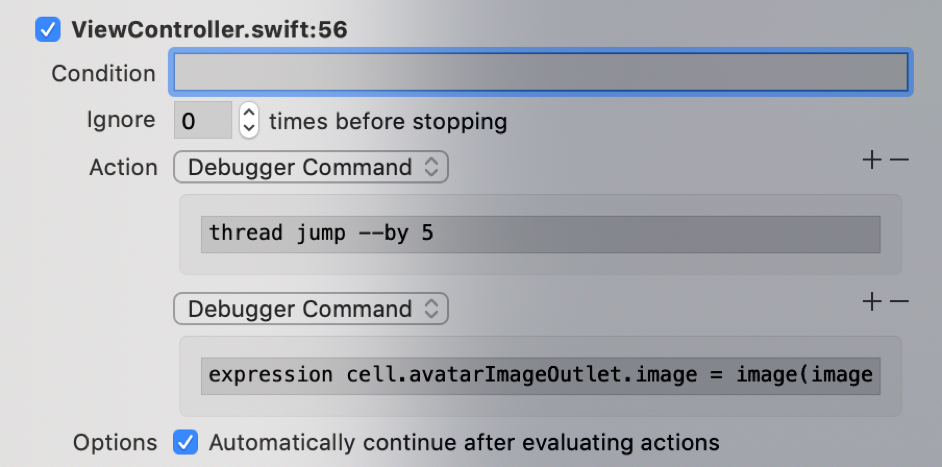Click the minus icon beside thread jump action
Image resolution: width=942 pixels, height=467 pixels.
pos(899,160)
